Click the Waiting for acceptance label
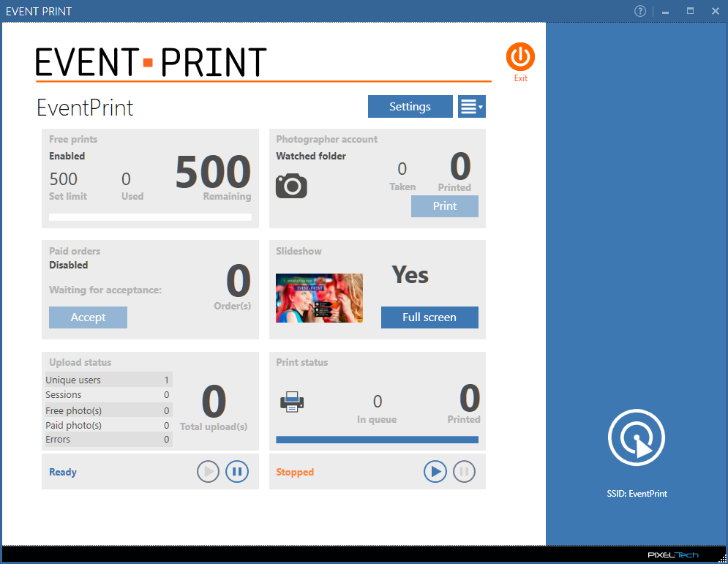 click(x=105, y=290)
